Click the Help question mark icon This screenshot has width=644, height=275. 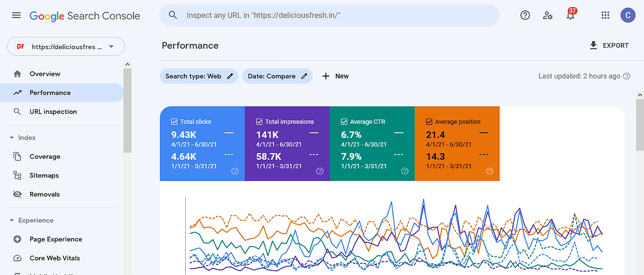tap(525, 16)
